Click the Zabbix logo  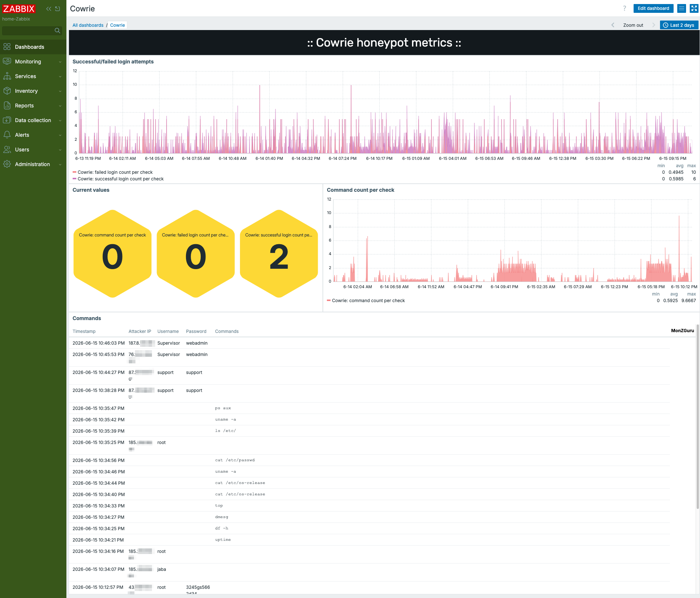click(19, 8)
